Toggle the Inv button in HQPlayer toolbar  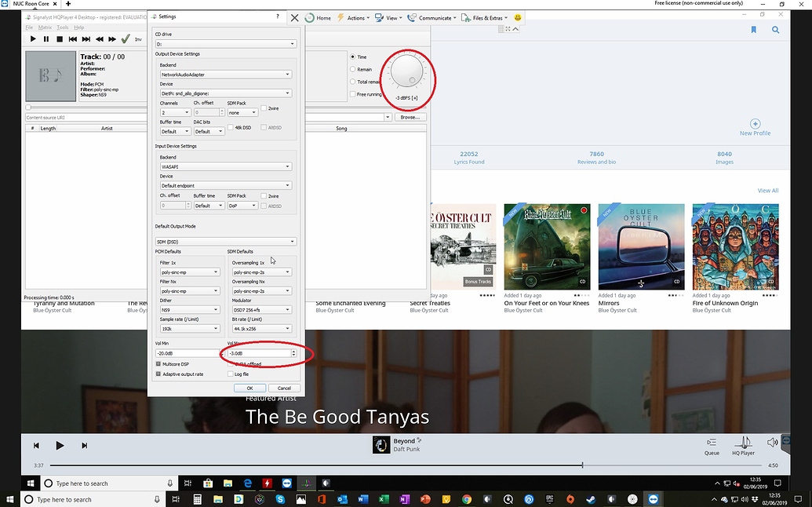[138, 39]
